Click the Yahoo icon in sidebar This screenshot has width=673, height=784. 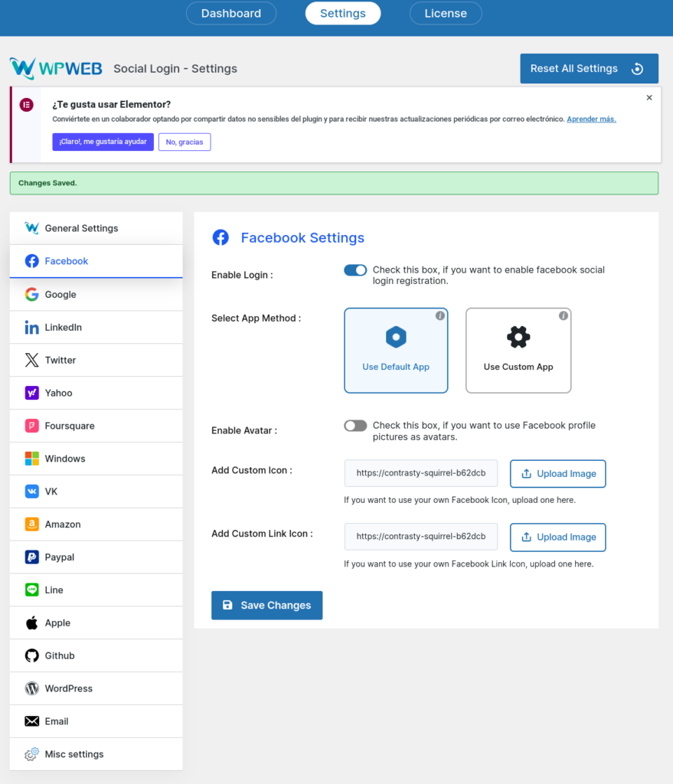[x=32, y=393]
